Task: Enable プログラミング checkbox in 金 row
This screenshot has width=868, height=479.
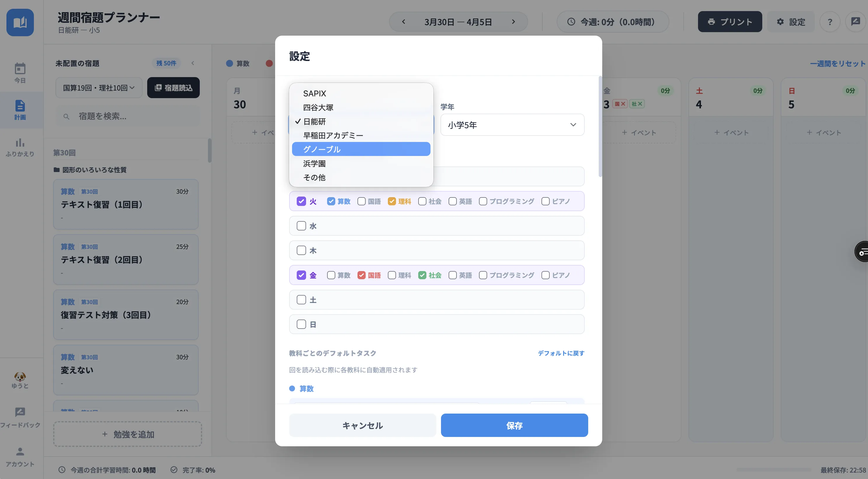Action: click(x=483, y=275)
